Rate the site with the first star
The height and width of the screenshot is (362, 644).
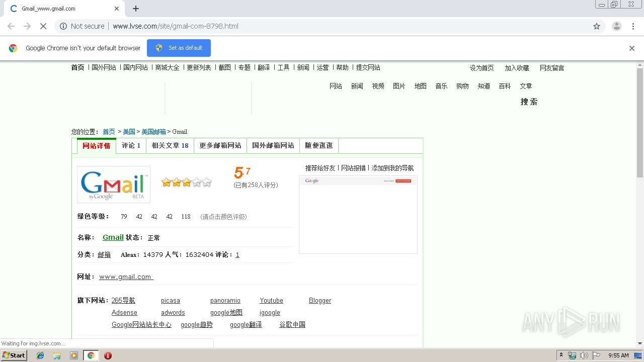(167, 183)
